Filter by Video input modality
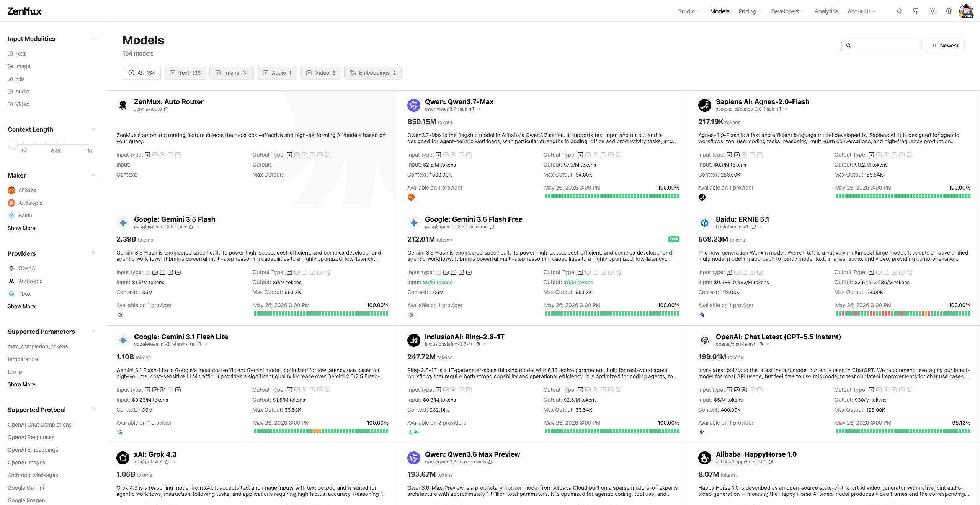The image size is (980, 505). pyautogui.click(x=19, y=104)
